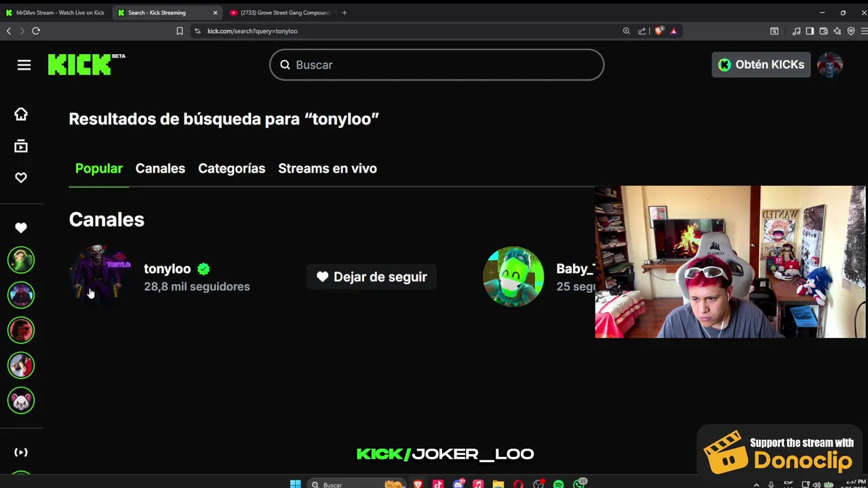This screenshot has height=488, width=868.
Task: Focus the Kick Buscar search field
Action: (437, 64)
